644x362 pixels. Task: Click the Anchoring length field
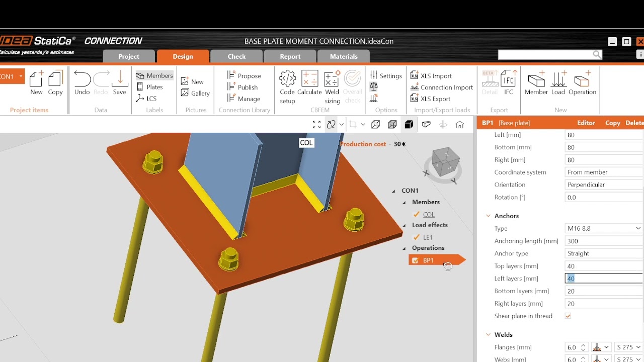[604, 241]
